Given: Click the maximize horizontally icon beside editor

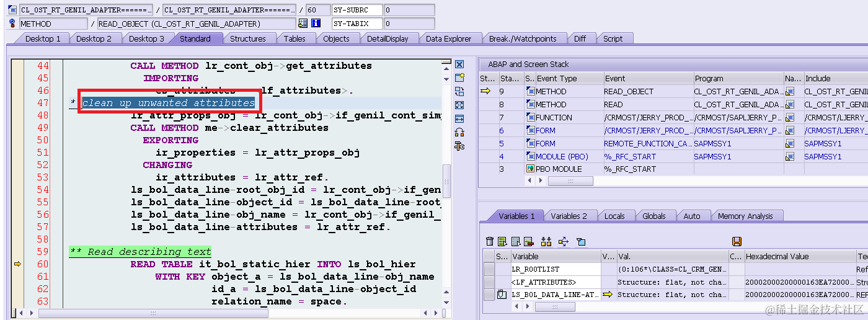Looking at the screenshot, I should coord(459,118).
